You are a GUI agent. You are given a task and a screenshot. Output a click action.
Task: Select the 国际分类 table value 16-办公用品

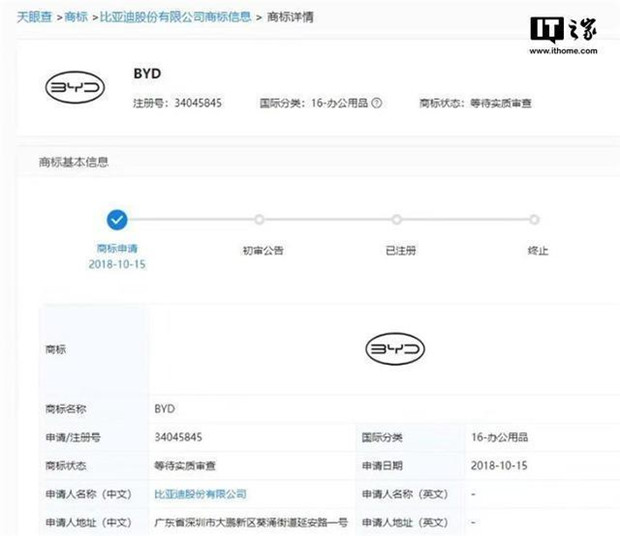(x=499, y=437)
